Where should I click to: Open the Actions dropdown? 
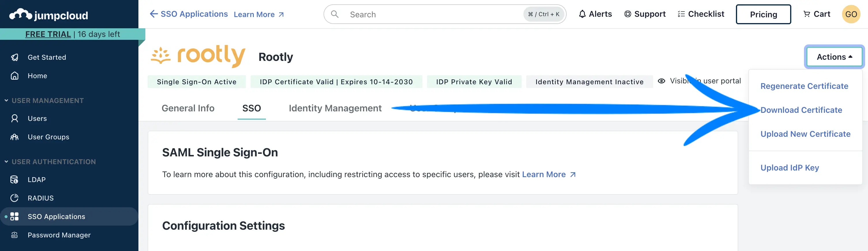[x=834, y=57]
